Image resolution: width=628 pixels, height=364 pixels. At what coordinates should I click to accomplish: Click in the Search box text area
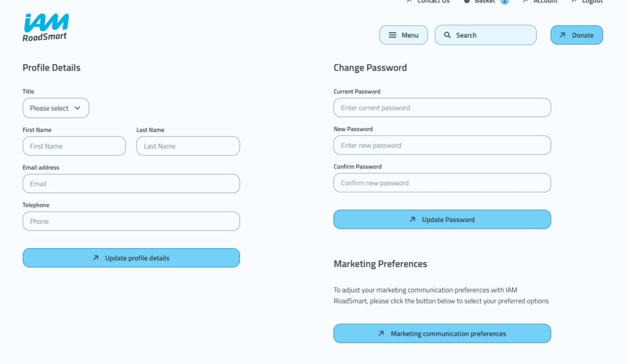[x=491, y=36]
